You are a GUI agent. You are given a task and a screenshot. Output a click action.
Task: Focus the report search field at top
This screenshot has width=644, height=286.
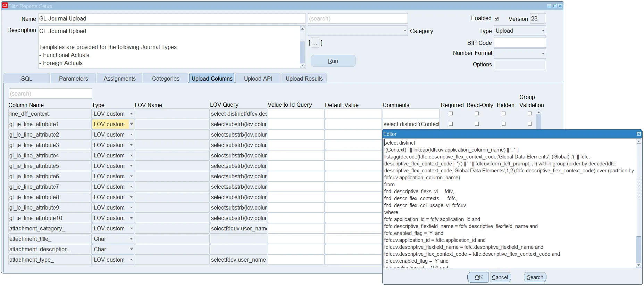(x=358, y=18)
